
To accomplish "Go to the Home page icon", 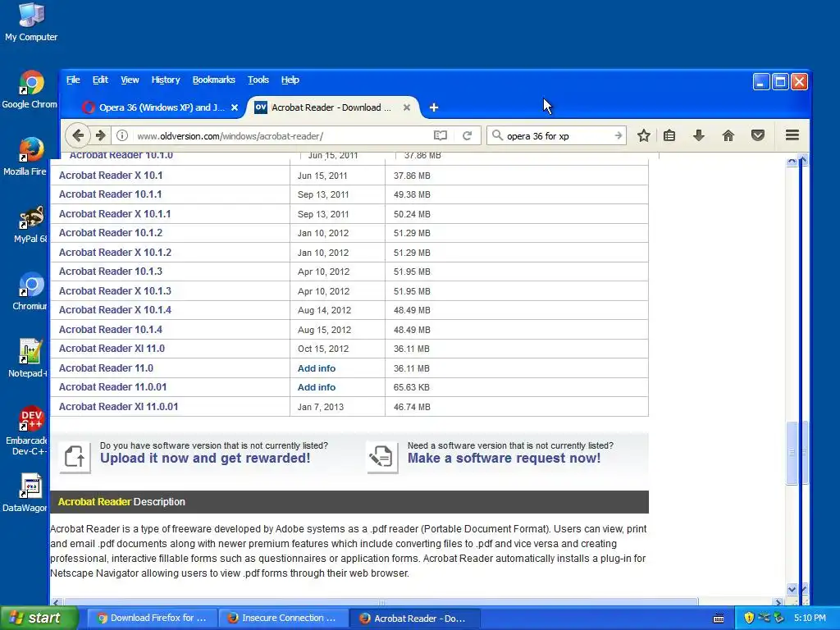I will coord(728,135).
